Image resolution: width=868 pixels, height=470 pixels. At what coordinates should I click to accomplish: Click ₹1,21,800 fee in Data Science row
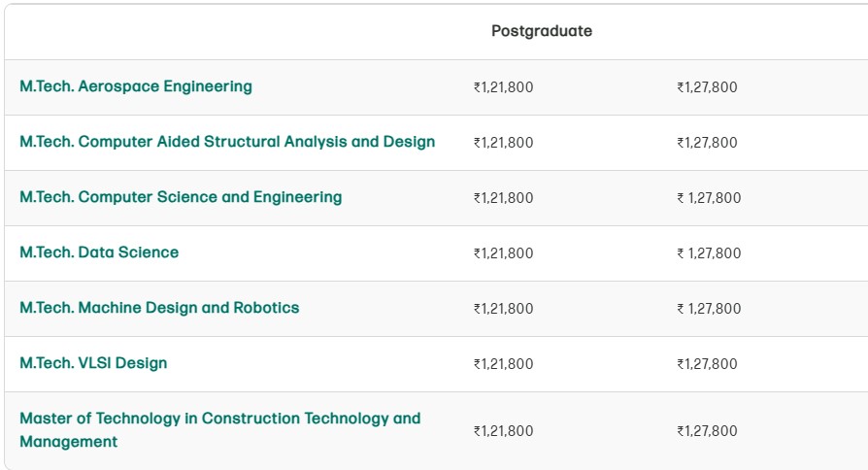[503, 253]
